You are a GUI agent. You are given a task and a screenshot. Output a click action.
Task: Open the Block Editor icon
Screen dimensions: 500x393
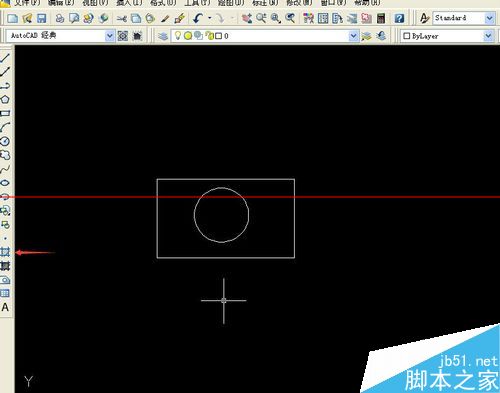click(179, 18)
